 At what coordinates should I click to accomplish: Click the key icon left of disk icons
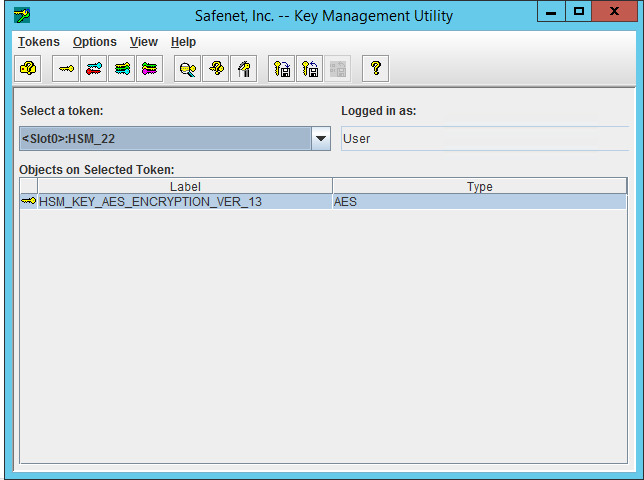coord(243,69)
